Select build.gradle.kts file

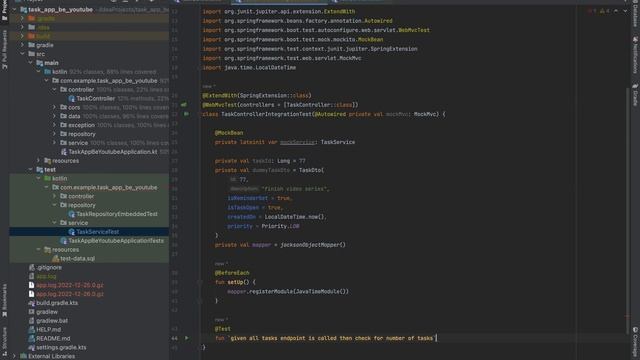[53, 303]
